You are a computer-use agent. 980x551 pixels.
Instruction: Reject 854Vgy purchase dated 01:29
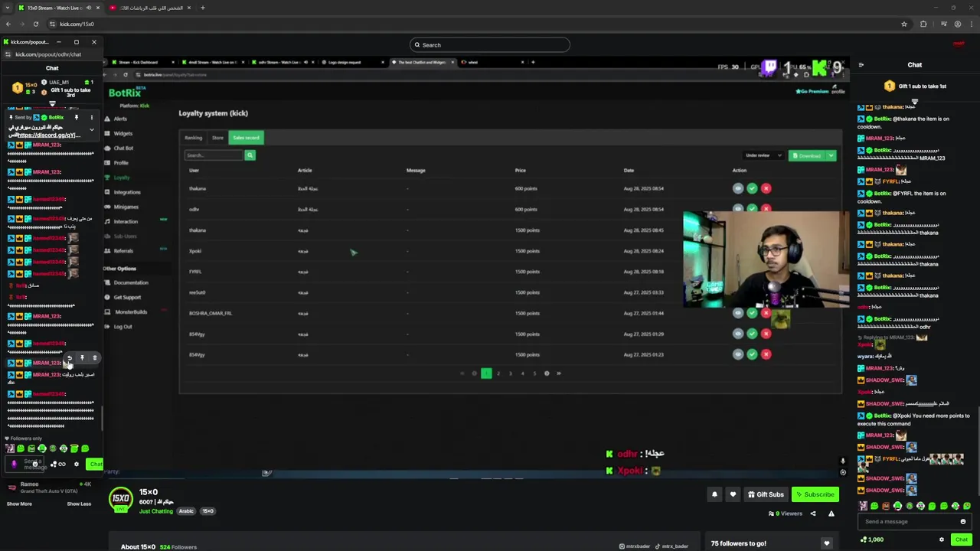click(766, 334)
